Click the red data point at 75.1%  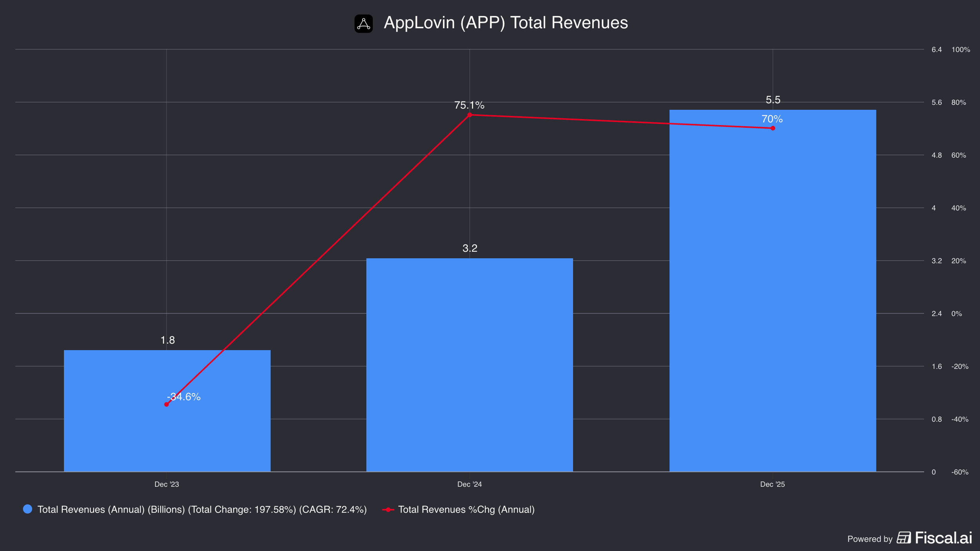click(470, 115)
